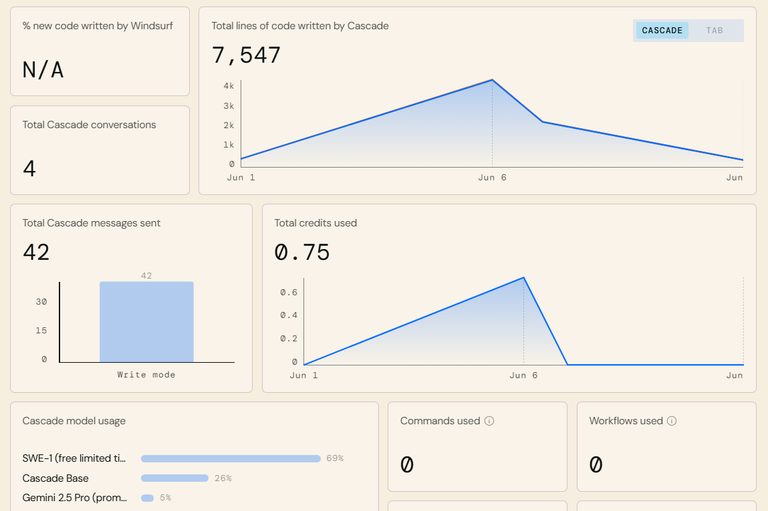Click the SWE-1 (free limited ti... model name

(74, 458)
